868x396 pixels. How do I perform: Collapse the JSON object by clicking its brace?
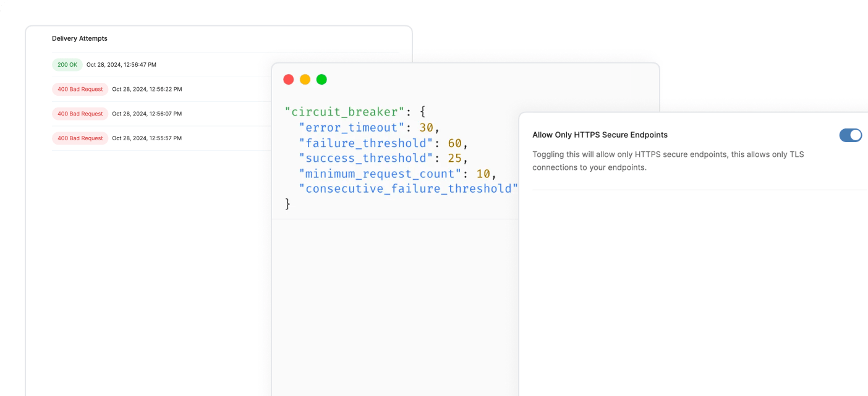click(287, 203)
